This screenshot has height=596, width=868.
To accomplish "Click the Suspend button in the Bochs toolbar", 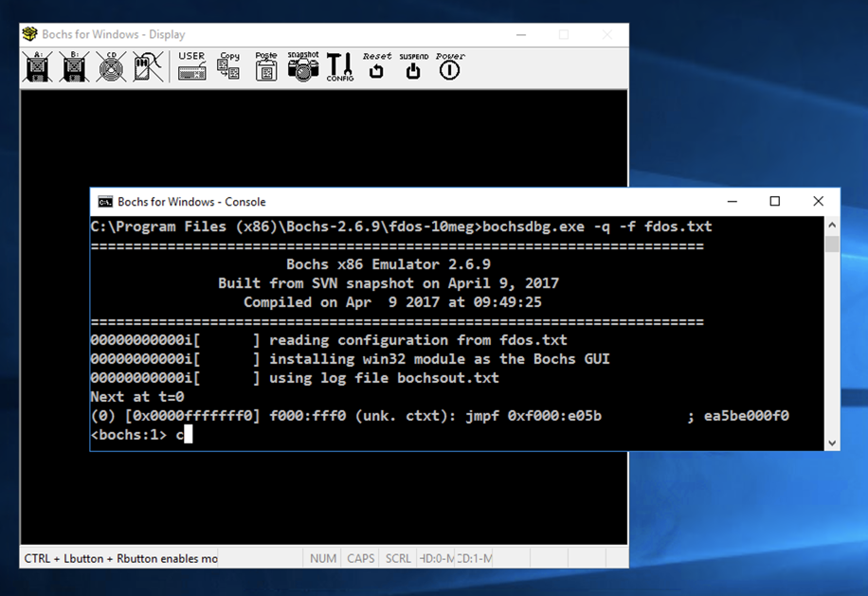I will click(x=413, y=66).
